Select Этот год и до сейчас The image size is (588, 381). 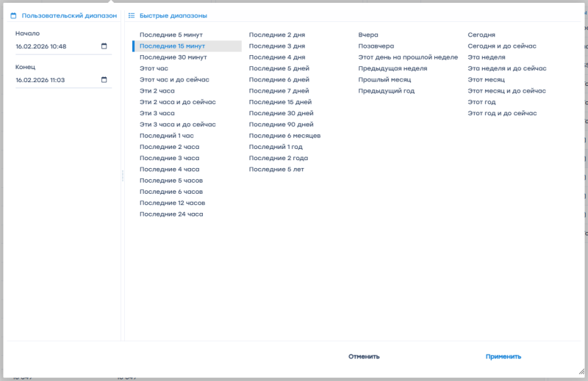(x=502, y=113)
